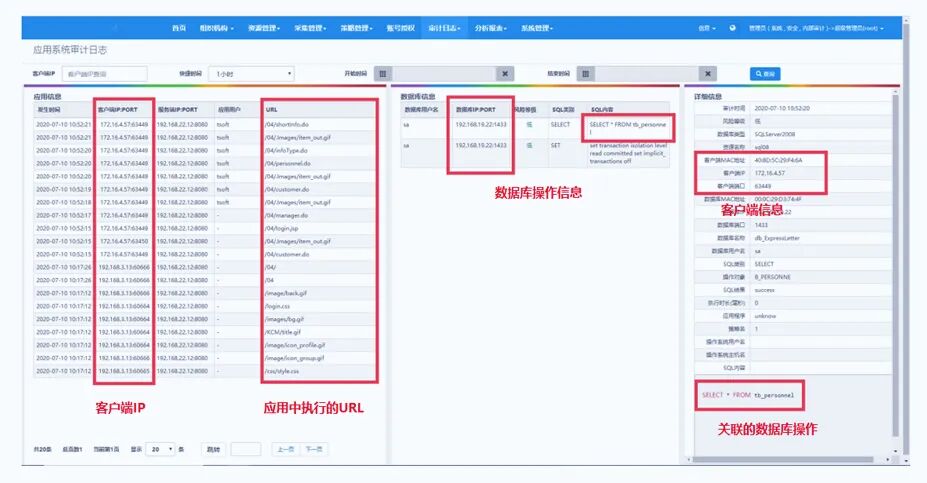
Task: Click the 风险等级 column header
Action: [x=524, y=110]
